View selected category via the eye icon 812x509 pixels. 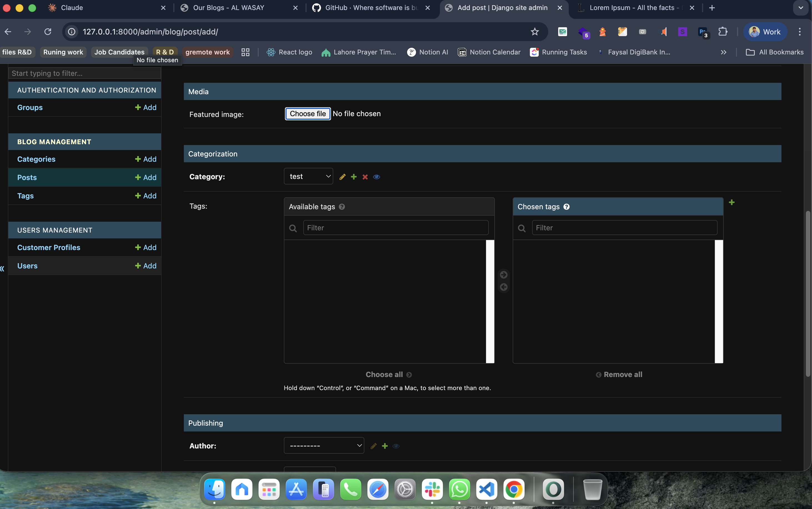click(376, 177)
